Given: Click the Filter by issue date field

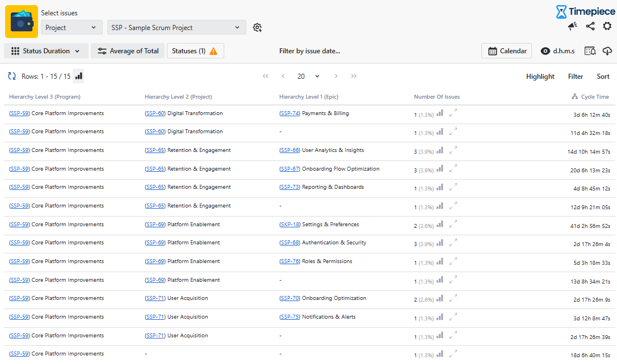Looking at the screenshot, I should (309, 50).
